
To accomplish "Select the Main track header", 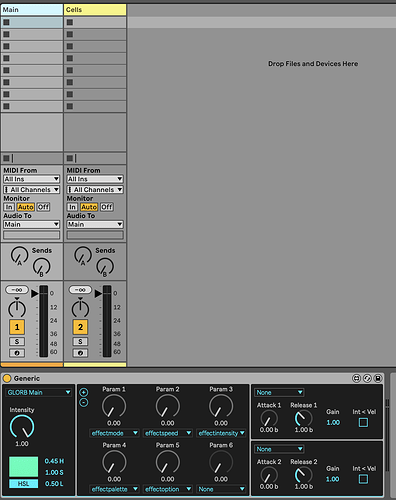I will click(x=32, y=10).
